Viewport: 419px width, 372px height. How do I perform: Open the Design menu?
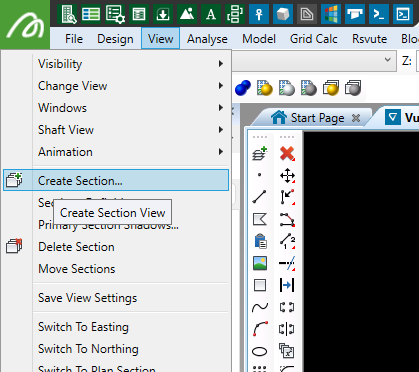coord(115,39)
